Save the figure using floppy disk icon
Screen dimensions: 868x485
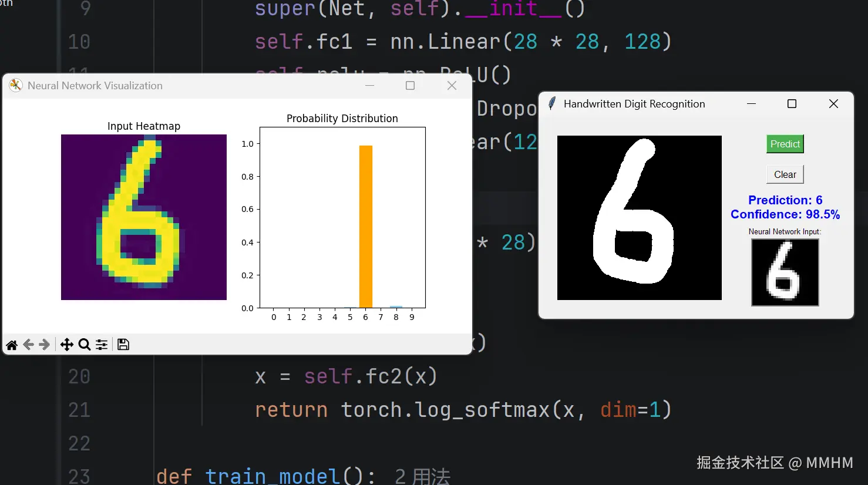pos(123,345)
